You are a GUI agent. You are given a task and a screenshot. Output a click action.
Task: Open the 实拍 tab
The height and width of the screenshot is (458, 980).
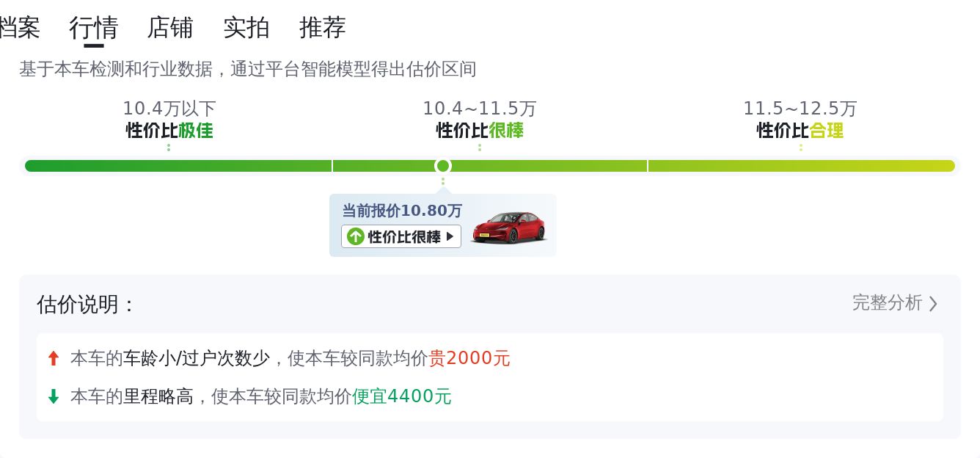click(246, 28)
